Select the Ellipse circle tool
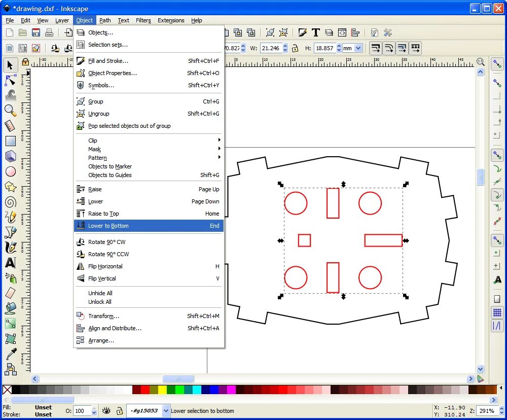Image resolution: width=507 pixels, height=420 pixels. [x=10, y=171]
